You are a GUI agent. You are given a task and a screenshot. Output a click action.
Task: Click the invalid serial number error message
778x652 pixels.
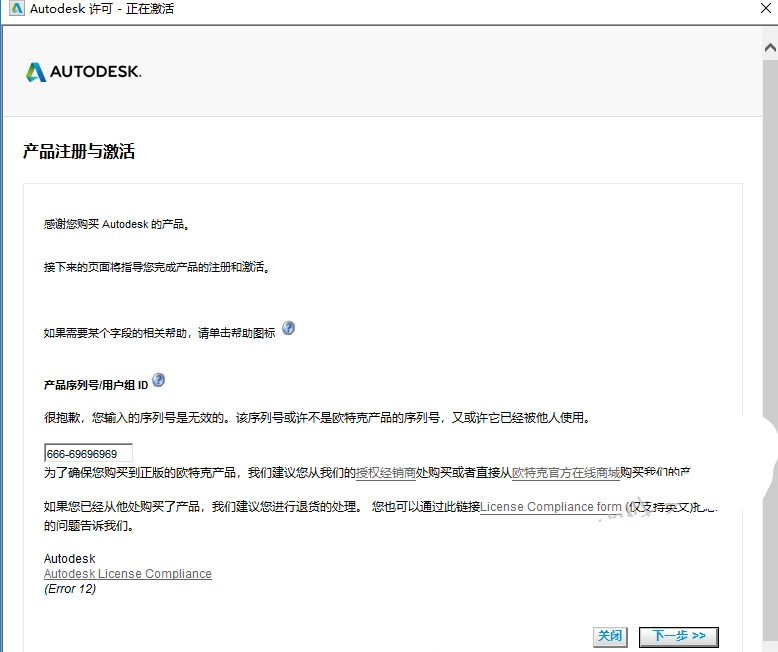pos(318,418)
